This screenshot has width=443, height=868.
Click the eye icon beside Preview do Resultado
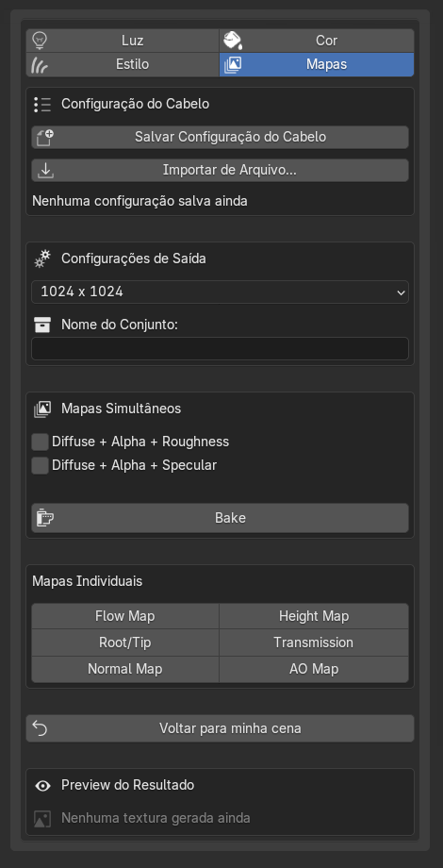(42, 786)
